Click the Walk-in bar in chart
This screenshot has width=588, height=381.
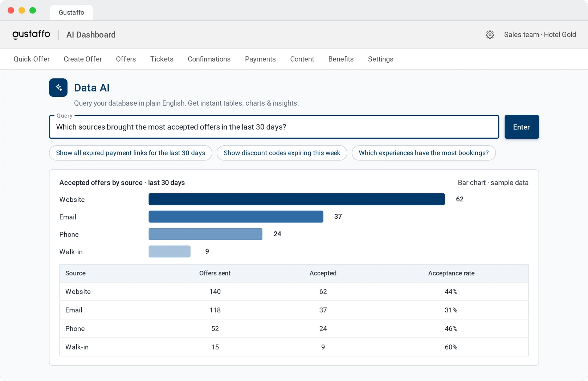[170, 251]
